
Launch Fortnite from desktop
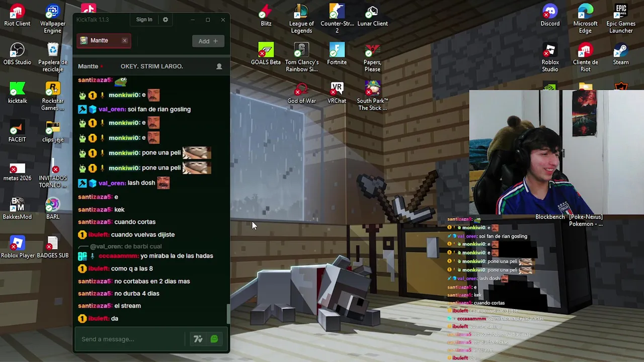pos(337,54)
